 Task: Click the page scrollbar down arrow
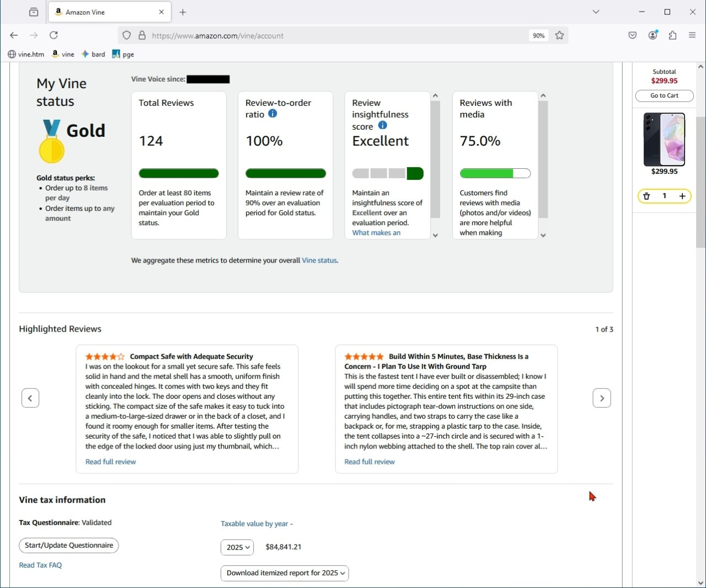pyautogui.click(x=701, y=583)
